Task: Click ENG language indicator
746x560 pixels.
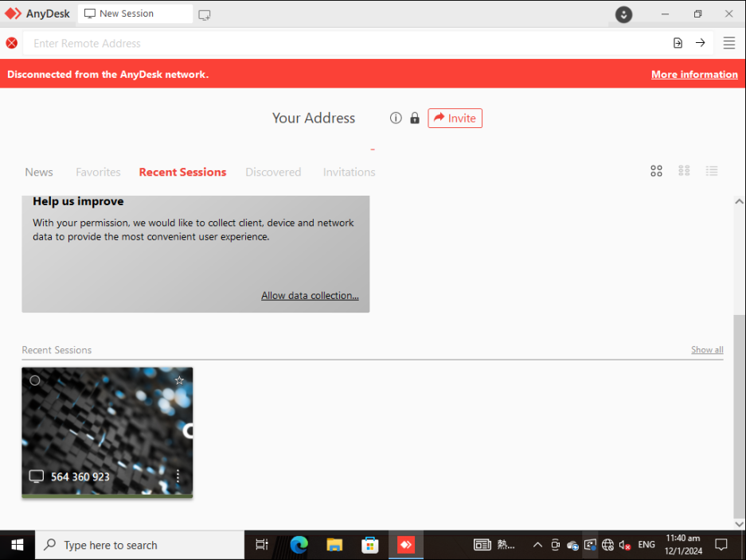Action: [646, 545]
